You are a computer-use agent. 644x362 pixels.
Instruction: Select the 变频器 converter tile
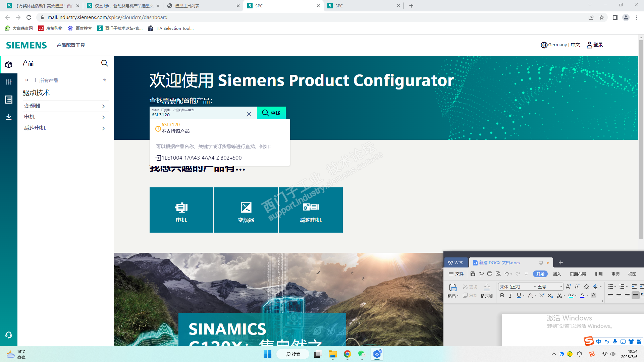pos(246,210)
